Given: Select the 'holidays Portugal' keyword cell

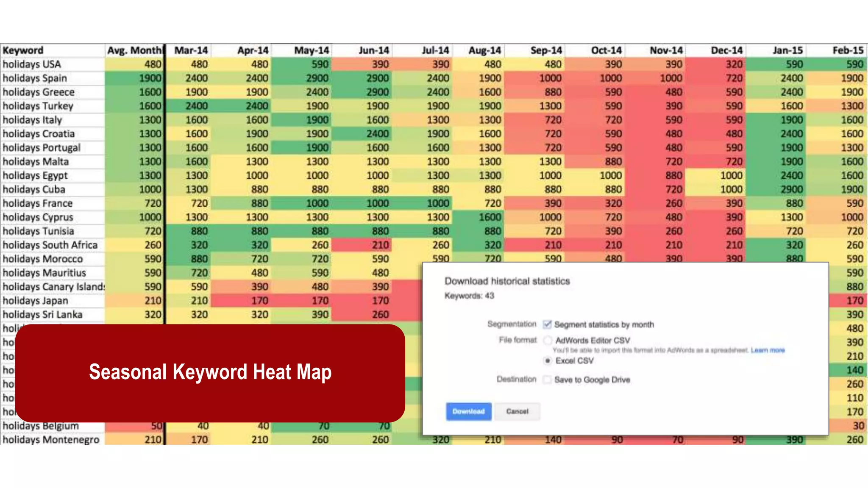Looking at the screenshot, I should click(53, 148).
